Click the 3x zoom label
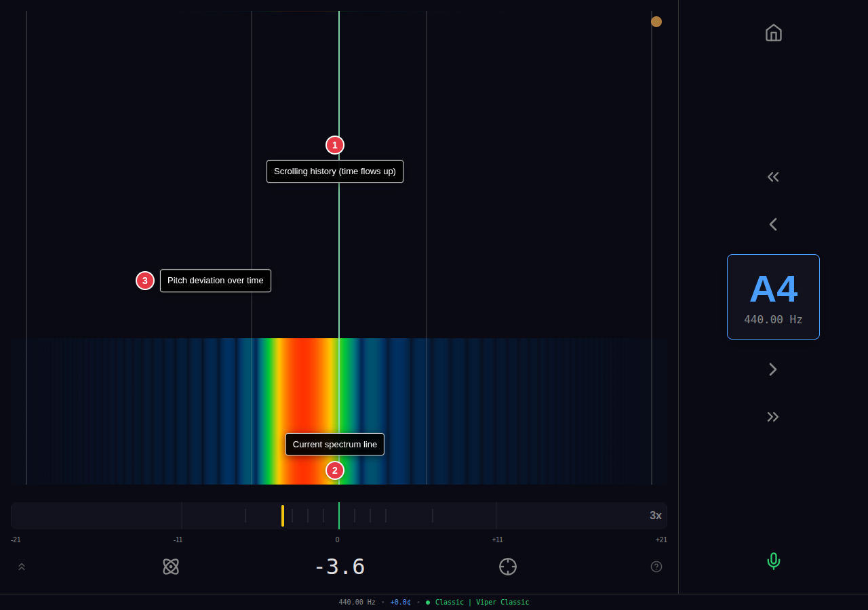Viewport: 868px width, 610px height. click(x=655, y=515)
